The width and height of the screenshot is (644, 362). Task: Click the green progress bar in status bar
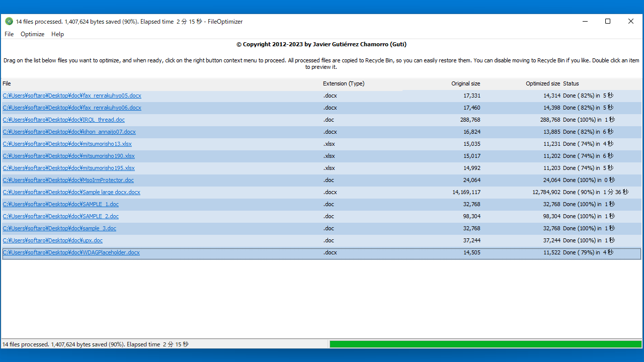[486, 344]
